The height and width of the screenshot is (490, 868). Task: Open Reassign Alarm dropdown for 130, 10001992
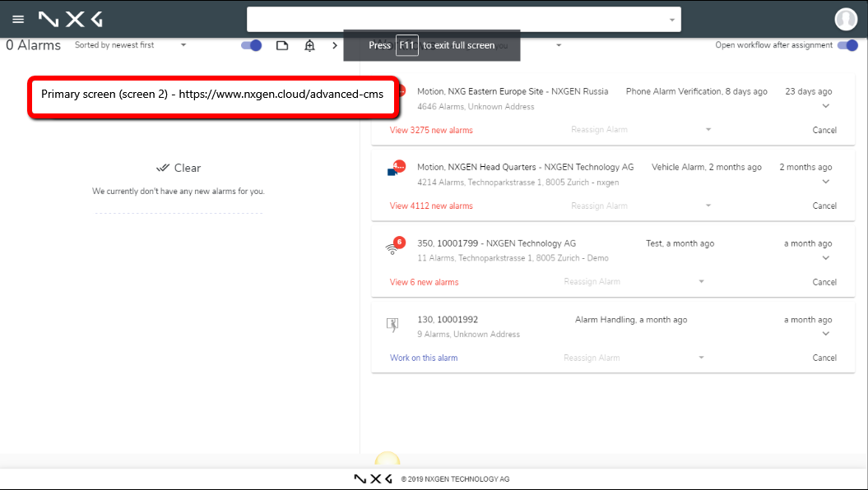tap(634, 358)
